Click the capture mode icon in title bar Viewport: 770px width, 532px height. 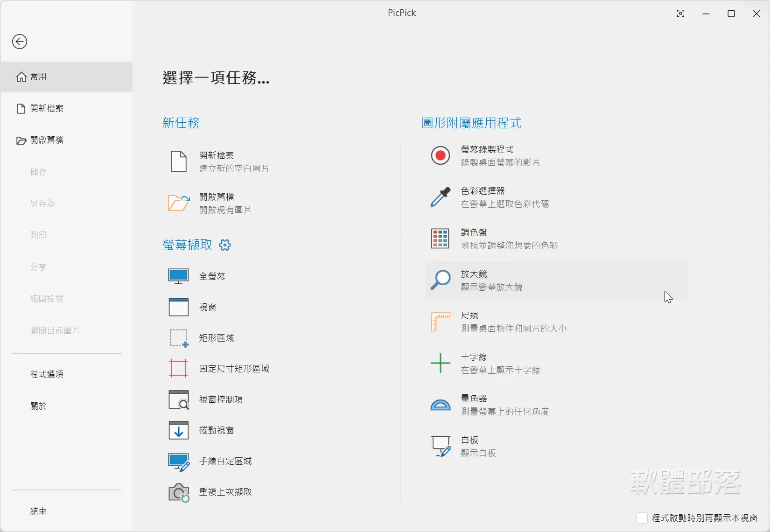pyautogui.click(x=681, y=14)
